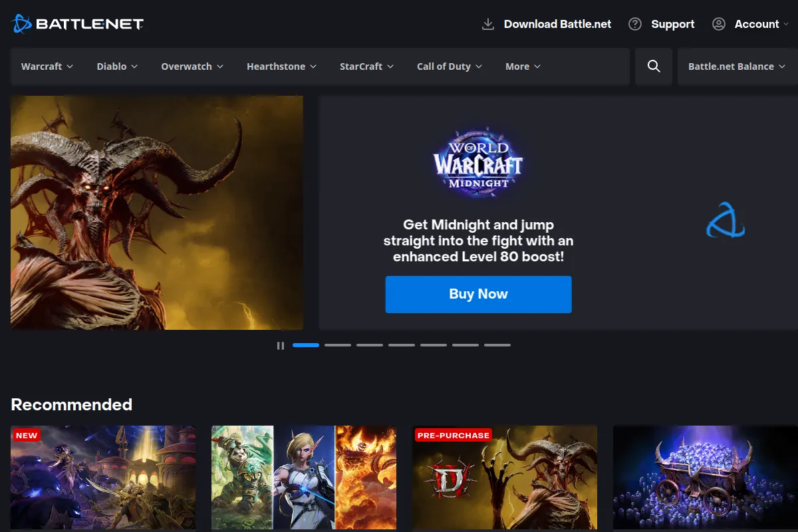798x532 pixels.
Task: Open the search magnifier icon
Action: (x=653, y=66)
